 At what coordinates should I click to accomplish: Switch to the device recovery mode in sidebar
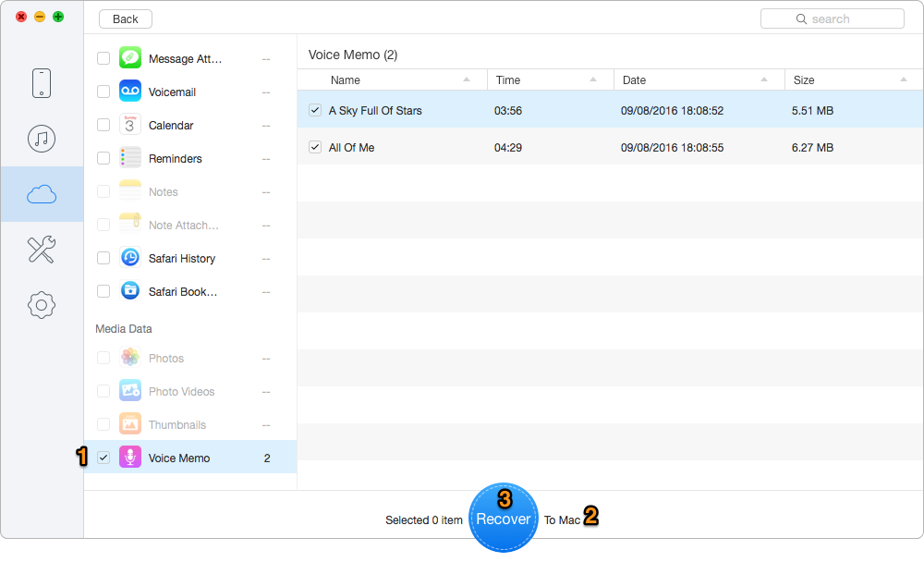(x=42, y=83)
